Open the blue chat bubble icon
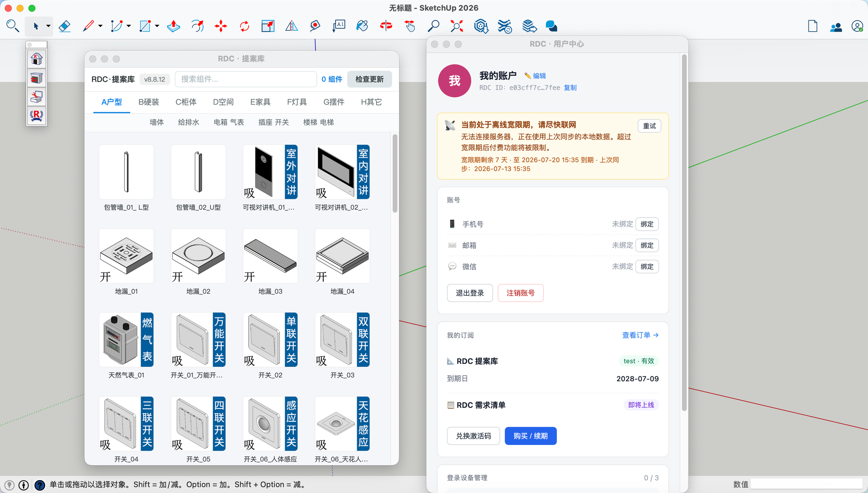 click(552, 26)
